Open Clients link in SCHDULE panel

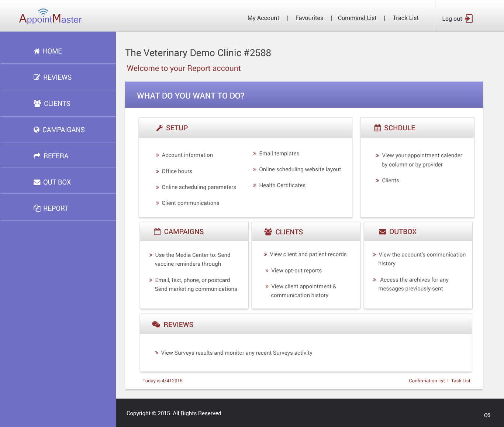(390, 180)
